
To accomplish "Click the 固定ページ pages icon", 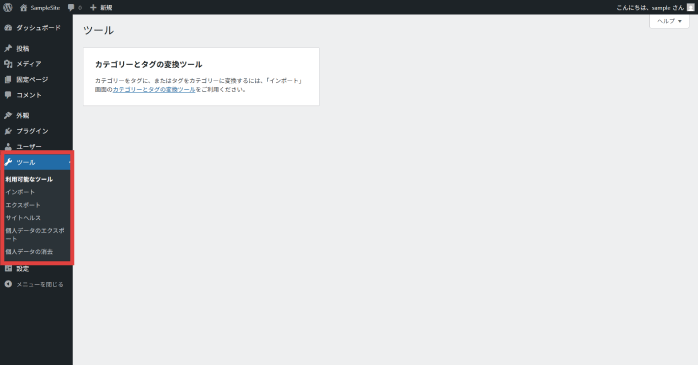I will point(8,79).
